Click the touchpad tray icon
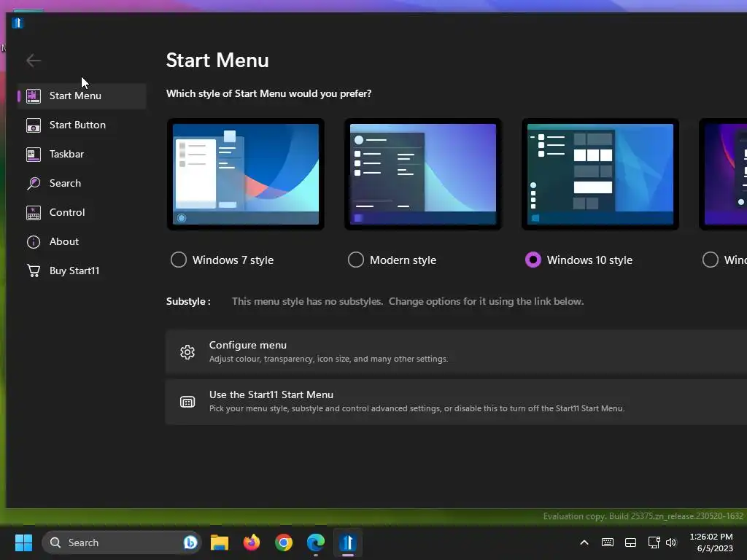Viewport: 747px width, 560px height. [630, 542]
